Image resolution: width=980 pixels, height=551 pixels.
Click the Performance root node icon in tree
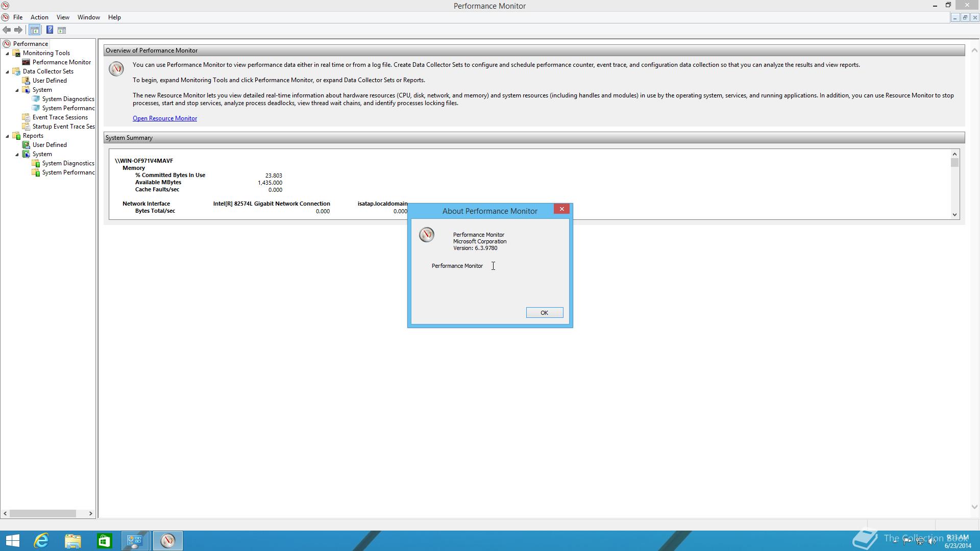[7, 44]
